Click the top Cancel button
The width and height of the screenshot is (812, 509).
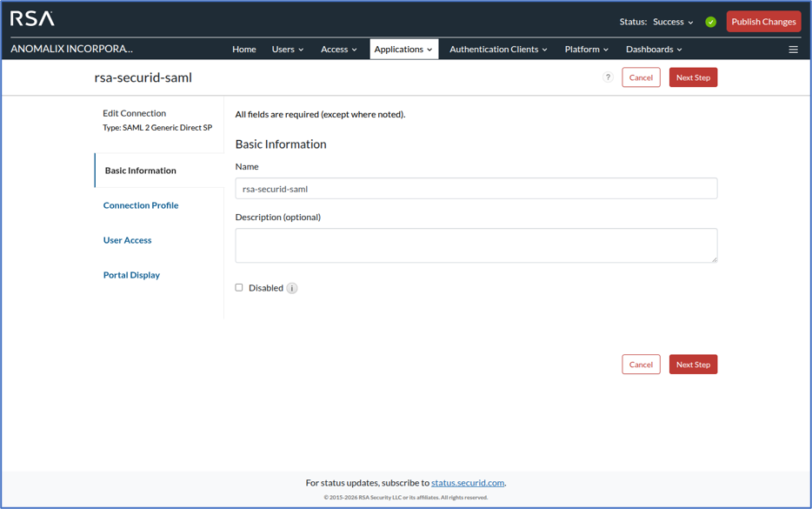click(641, 77)
